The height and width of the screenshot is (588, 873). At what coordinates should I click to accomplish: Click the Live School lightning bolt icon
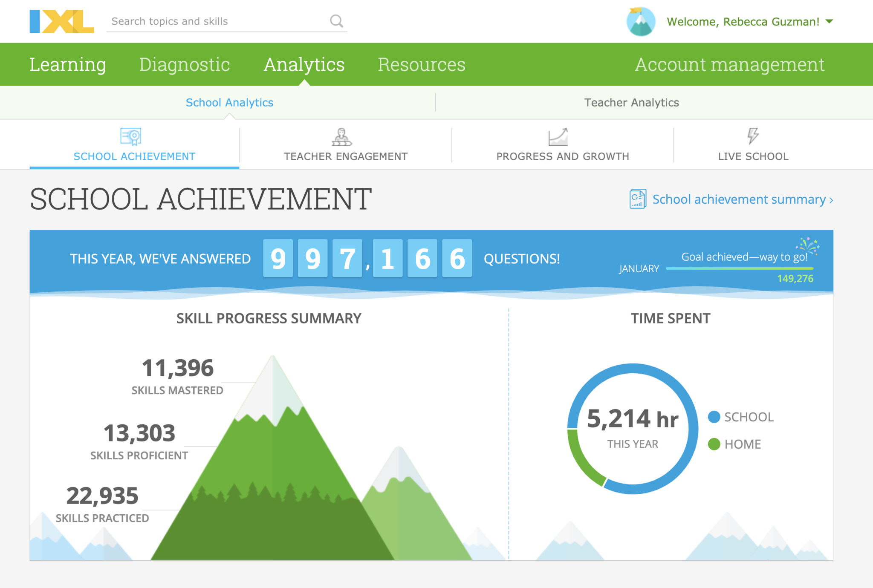[x=753, y=136]
